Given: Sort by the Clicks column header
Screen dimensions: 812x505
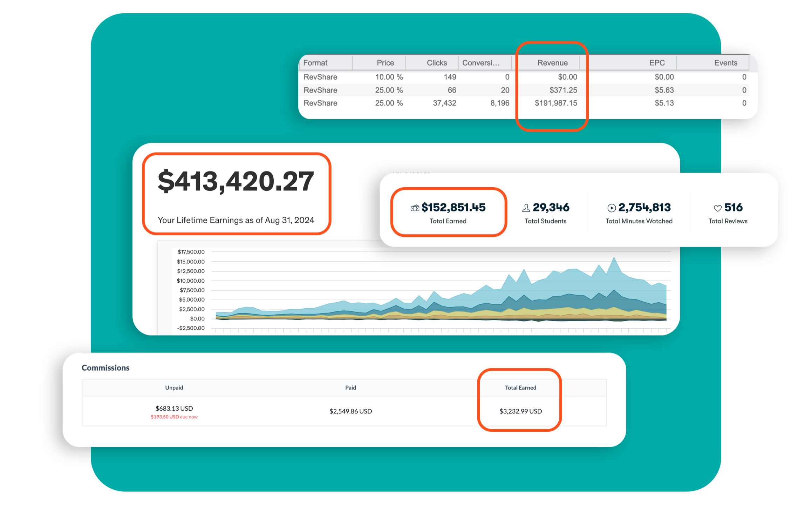Looking at the screenshot, I should [437, 63].
